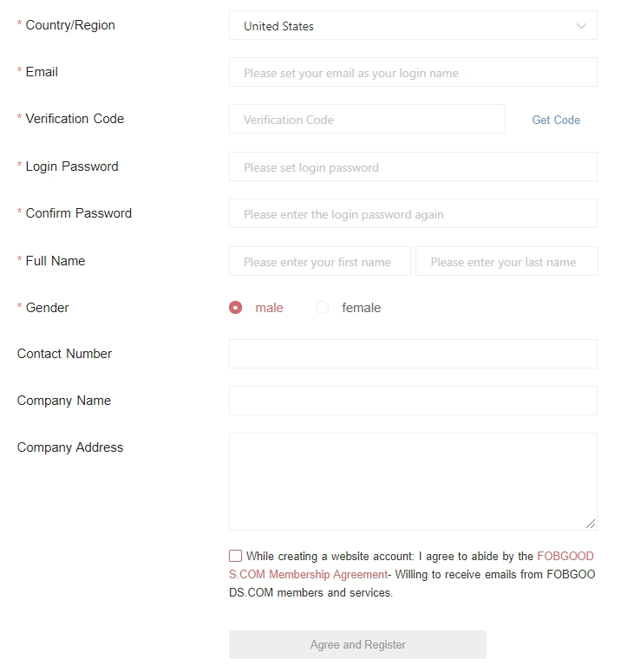
Task: Select the male gender radio button
Action: 235,308
